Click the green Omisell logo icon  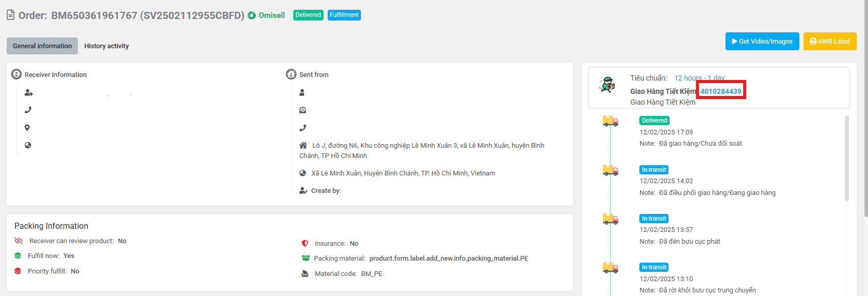252,15
